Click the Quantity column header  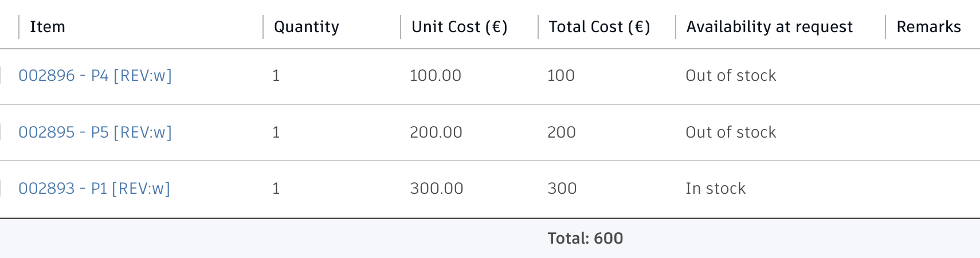307,27
